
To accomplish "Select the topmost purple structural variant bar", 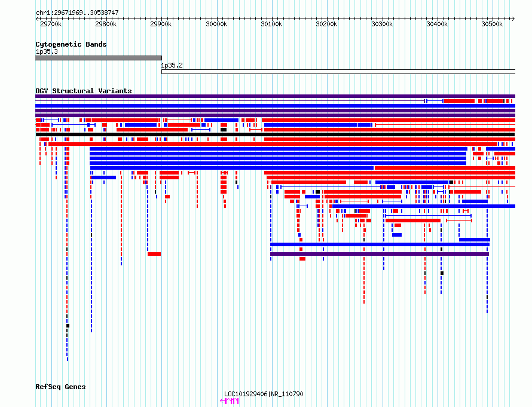I will (275, 96).
